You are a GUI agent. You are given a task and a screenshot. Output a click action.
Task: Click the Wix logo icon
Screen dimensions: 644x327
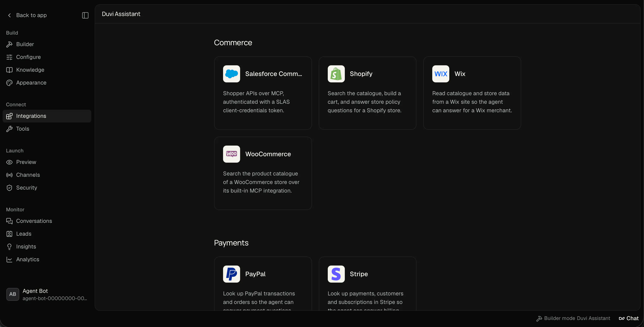441,74
